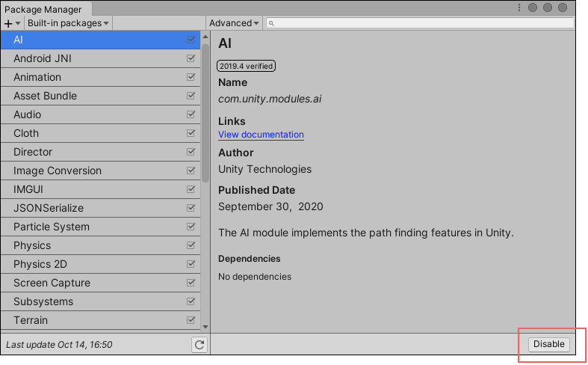Select the Cloth package
The image size is (588, 365).
coord(101,133)
